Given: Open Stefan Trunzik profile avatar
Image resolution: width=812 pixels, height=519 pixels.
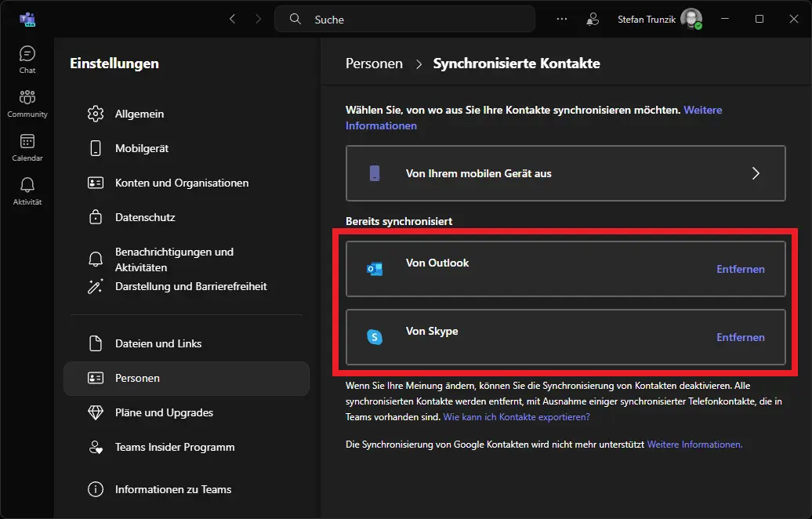Looking at the screenshot, I should (691, 19).
